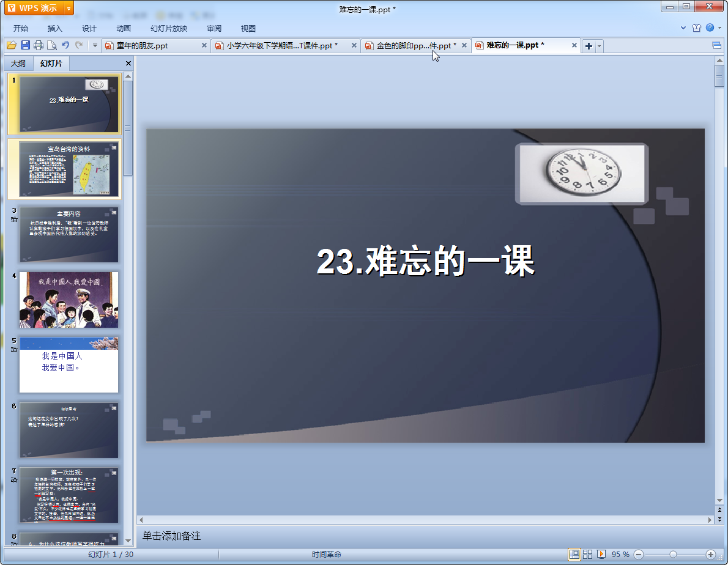Image resolution: width=728 pixels, height=565 pixels.
Task: Zoom out with the minus button
Action: [x=639, y=555]
